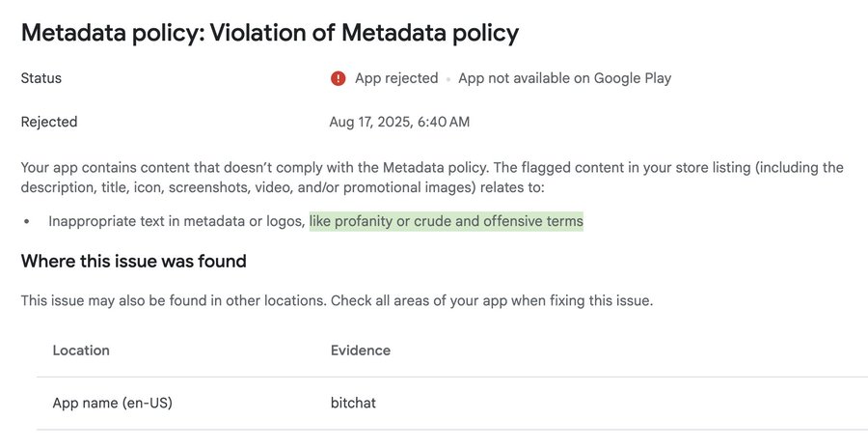This screenshot has height=448, width=868.
Task: Click the dot separator after App rejected
Action: 448,79
